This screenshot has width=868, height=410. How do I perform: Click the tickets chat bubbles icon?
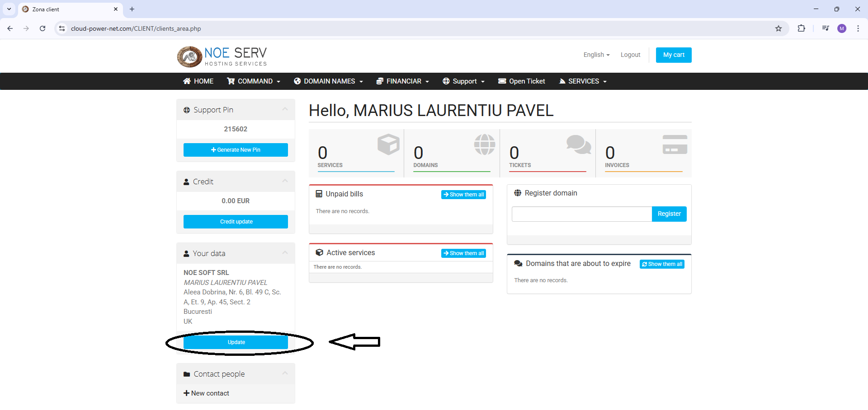[x=578, y=144]
